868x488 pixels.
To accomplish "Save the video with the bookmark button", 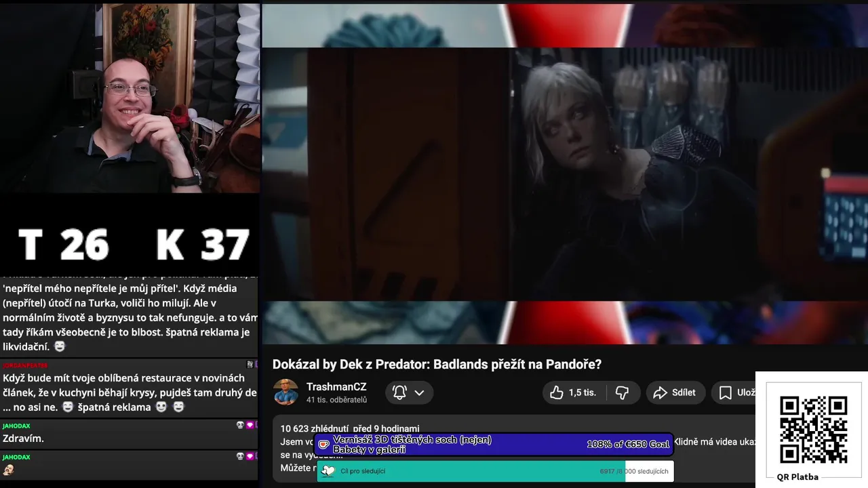I will [734, 392].
